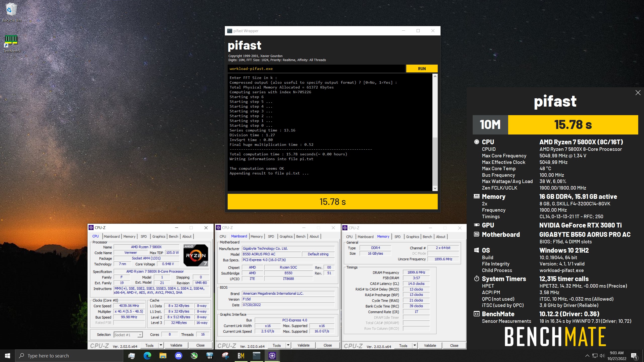Switch to the CPU-Z taskbar icon
Image resolution: width=644 pixels, height=362 pixels.
click(x=272, y=356)
